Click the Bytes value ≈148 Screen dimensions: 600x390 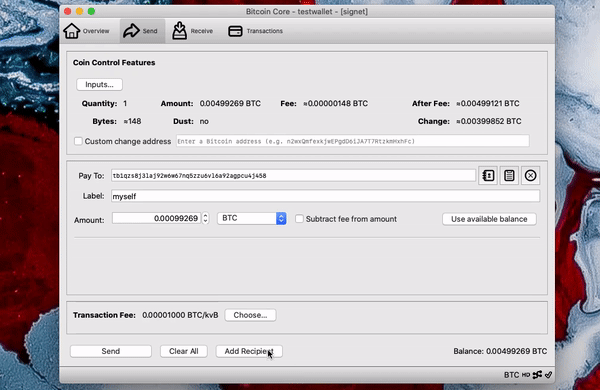(x=132, y=121)
